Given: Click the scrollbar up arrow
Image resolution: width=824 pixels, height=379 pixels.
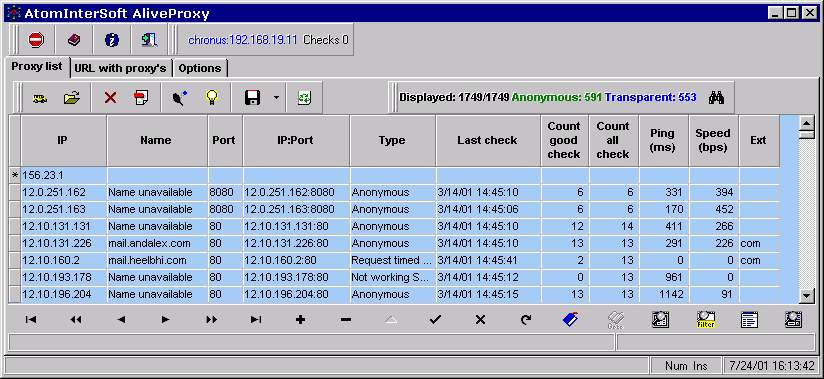Looking at the screenshot, I should click(806, 124).
